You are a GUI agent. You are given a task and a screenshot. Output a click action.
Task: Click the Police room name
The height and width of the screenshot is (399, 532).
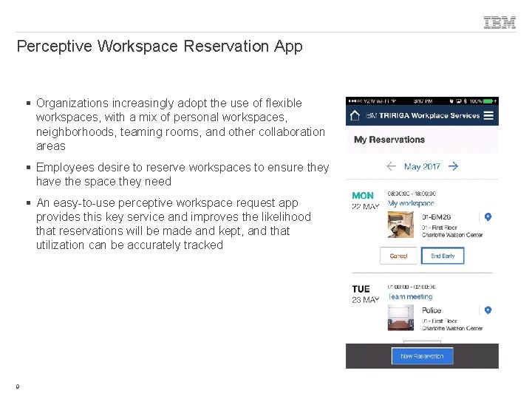point(432,310)
